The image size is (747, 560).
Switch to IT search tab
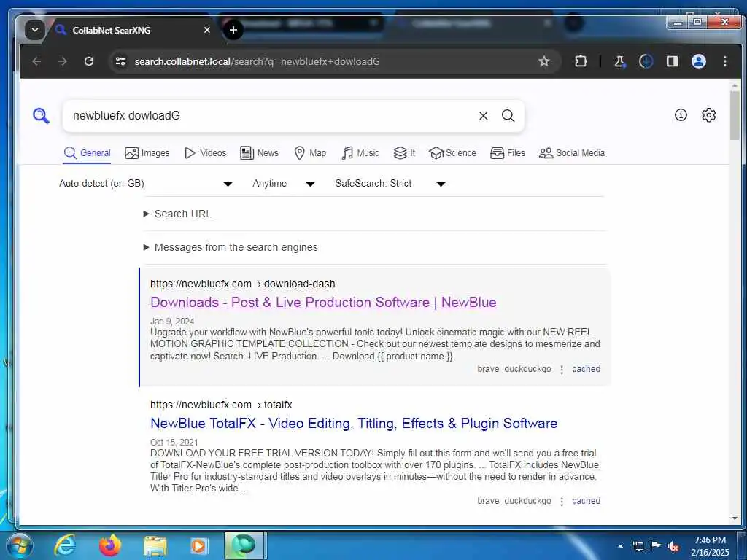404,153
